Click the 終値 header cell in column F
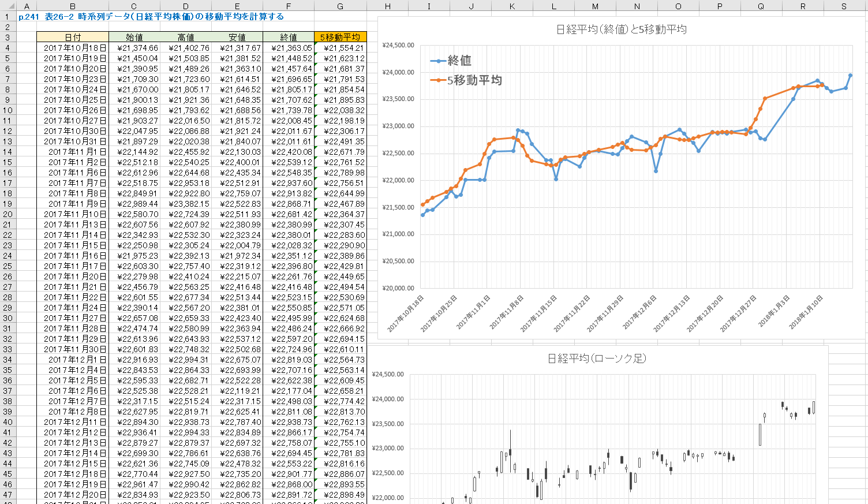Screen dimensions: 868x504 click(289, 38)
